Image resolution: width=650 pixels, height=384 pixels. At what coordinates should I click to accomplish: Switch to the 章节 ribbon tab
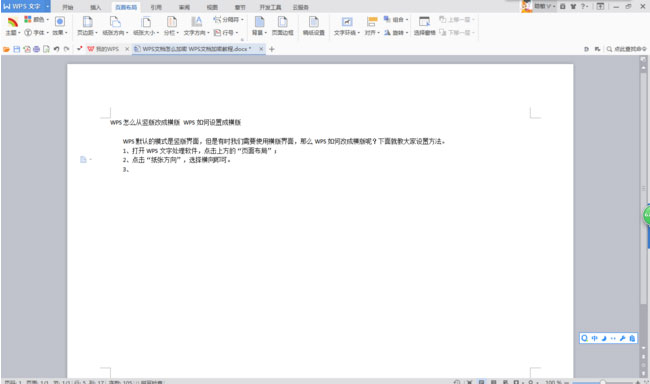(x=240, y=7)
